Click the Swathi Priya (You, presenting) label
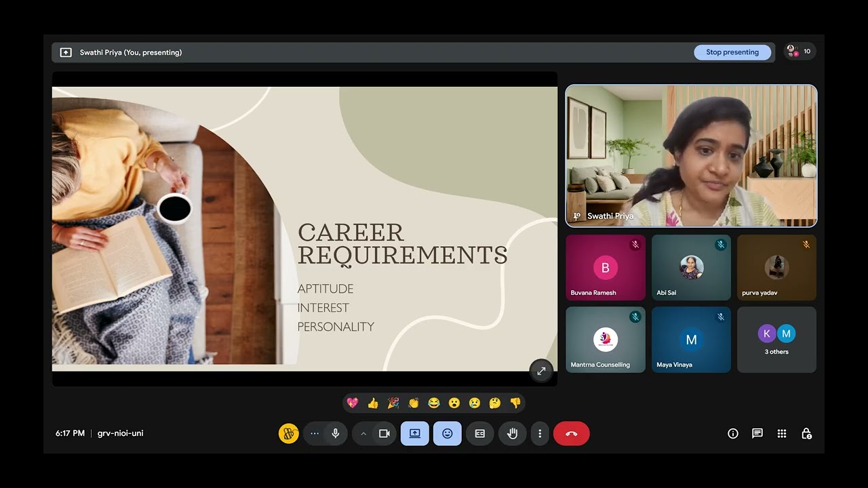This screenshot has width=868, height=488. click(x=131, y=52)
